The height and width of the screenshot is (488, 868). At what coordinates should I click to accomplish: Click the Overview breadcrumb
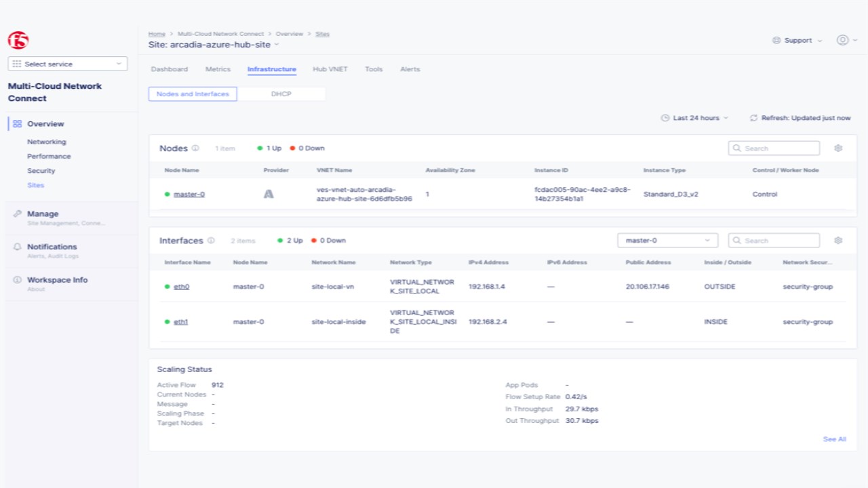[289, 34]
